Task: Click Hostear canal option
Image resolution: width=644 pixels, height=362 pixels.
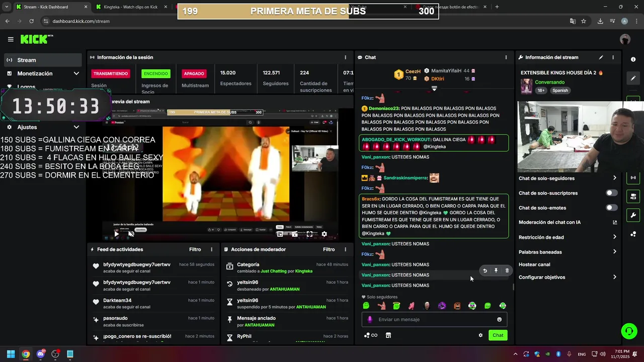Action: [x=534, y=264]
